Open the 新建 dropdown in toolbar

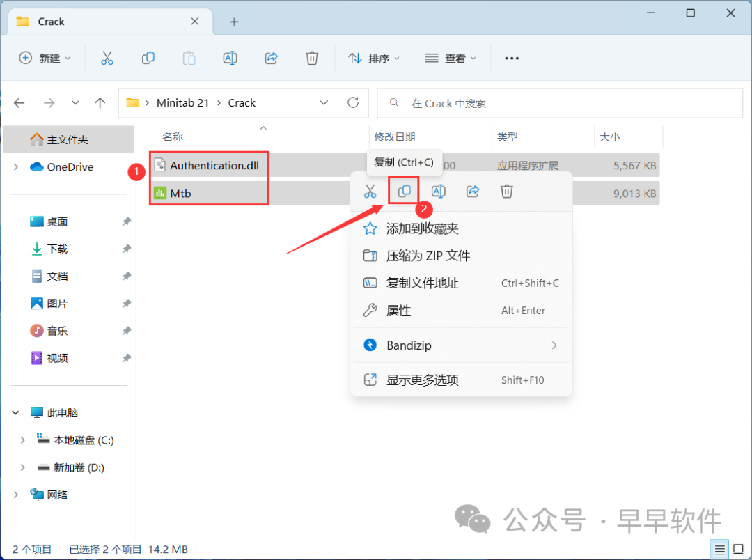[x=45, y=59]
